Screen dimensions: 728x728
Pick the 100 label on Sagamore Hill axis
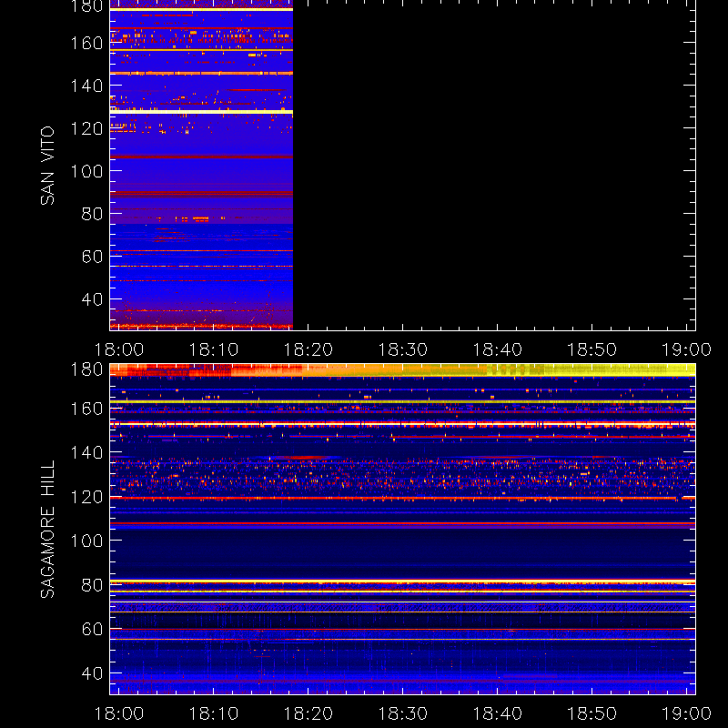pos(86,541)
